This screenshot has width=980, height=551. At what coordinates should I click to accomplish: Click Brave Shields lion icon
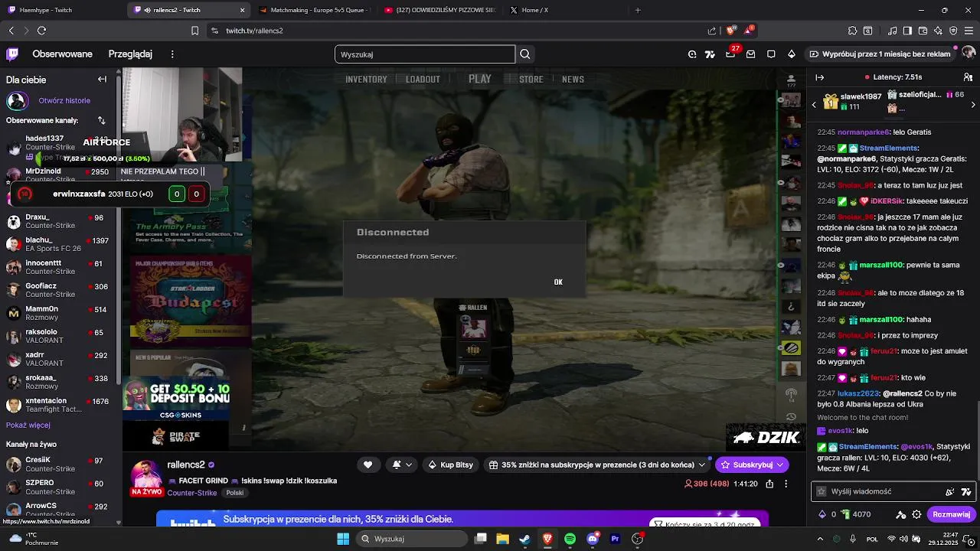tap(731, 31)
